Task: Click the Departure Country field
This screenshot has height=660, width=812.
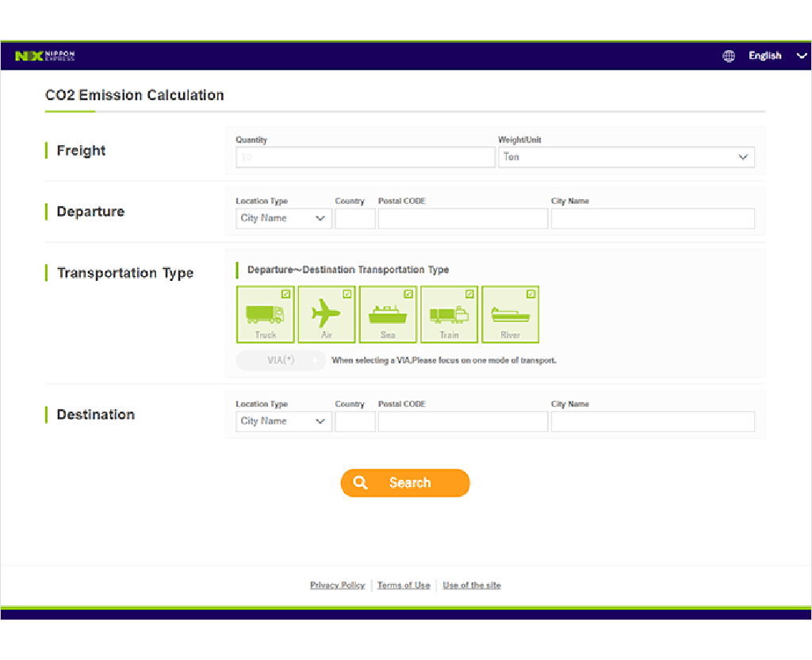Action: 354,218
